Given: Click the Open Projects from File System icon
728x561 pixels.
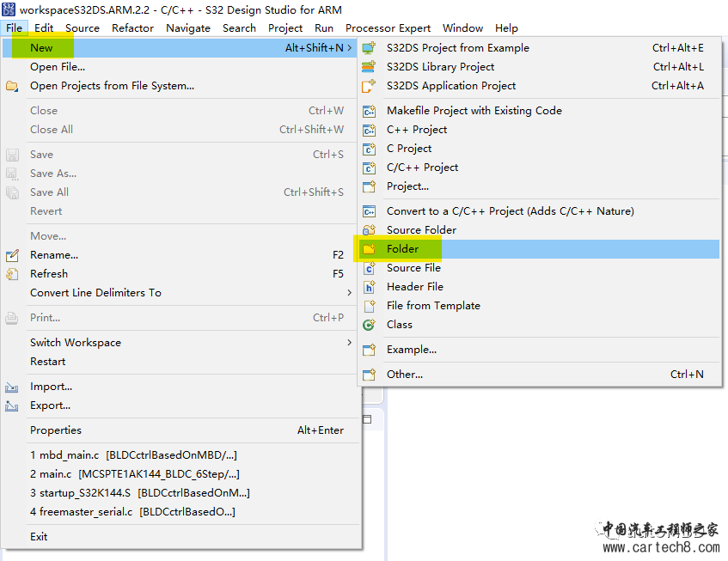Looking at the screenshot, I should click(x=12, y=86).
